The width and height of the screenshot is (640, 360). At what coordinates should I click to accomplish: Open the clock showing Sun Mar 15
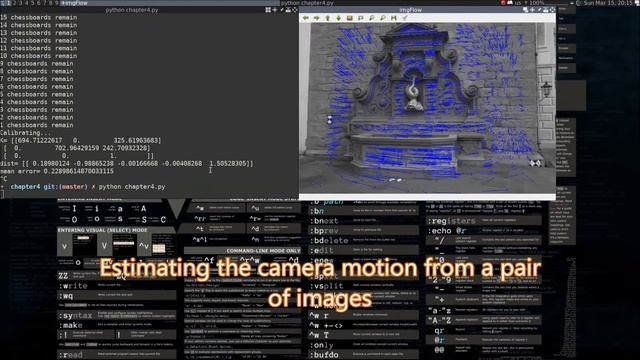click(x=608, y=3)
